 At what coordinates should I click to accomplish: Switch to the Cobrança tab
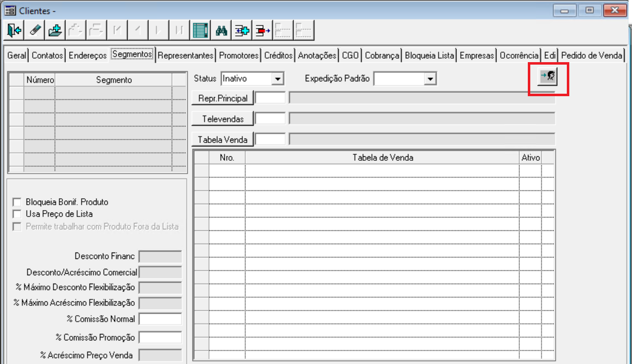pos(382,56)
